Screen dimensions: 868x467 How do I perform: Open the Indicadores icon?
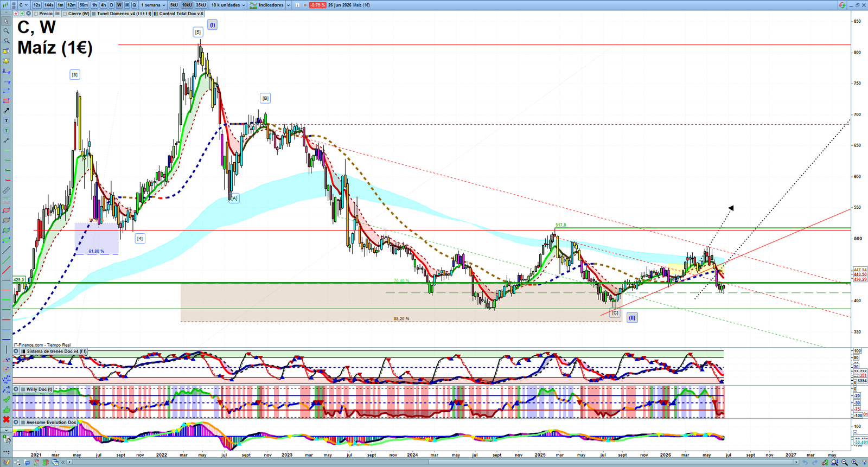pyautogui.click(x=253, y=5)
